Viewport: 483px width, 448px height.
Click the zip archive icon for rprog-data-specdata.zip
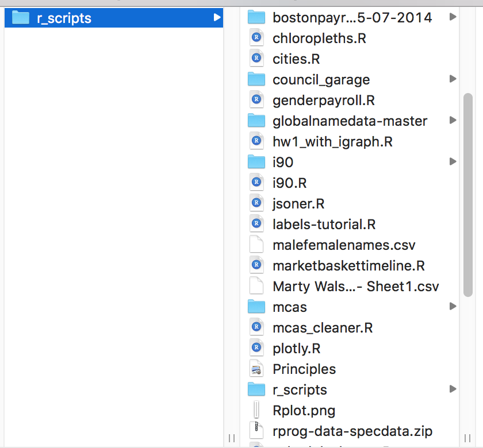click(256, 431)
